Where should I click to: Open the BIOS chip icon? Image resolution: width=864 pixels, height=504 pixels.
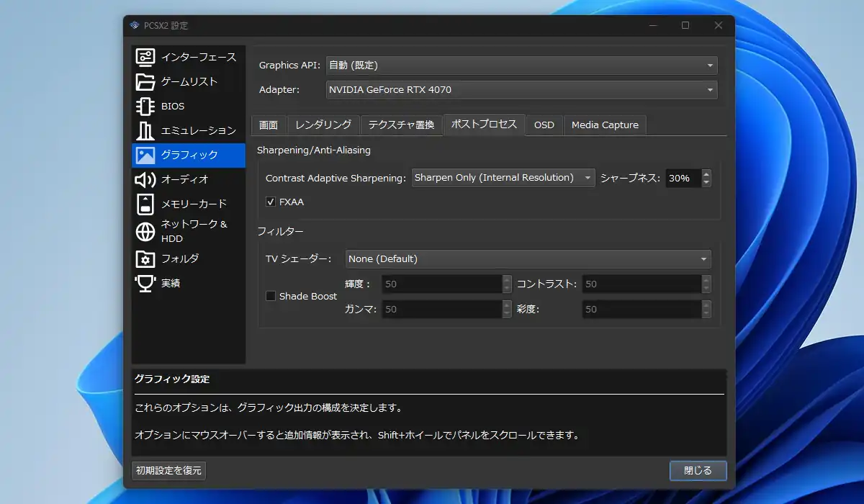145,106
